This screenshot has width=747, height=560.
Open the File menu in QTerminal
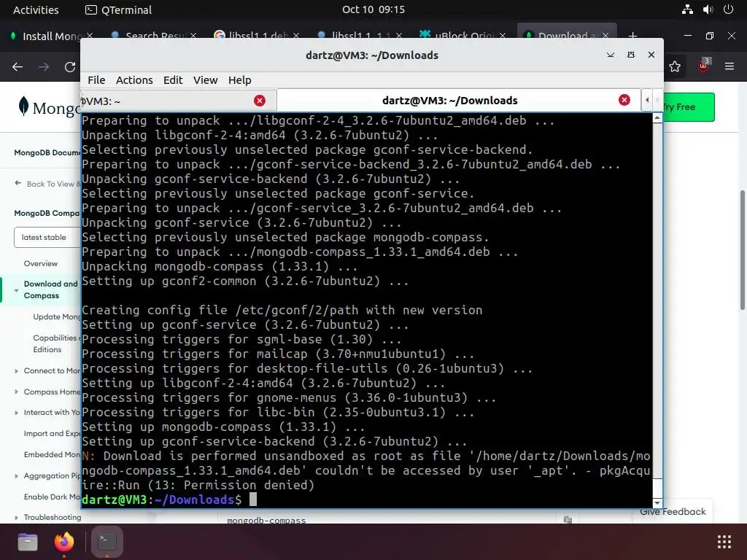(x=96, y=80)
